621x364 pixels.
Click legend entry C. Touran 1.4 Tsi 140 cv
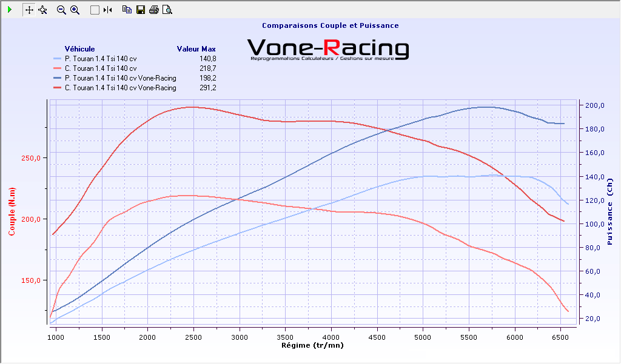(100, 68)
